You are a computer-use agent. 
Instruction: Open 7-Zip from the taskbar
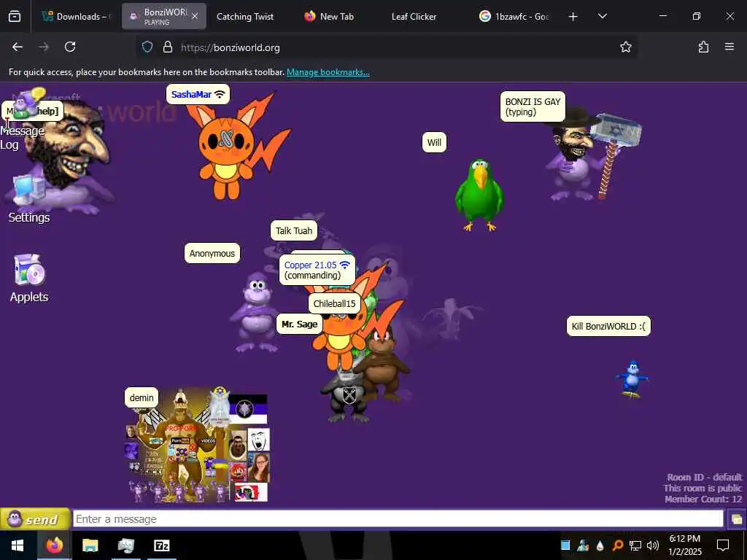click(161, 545)
